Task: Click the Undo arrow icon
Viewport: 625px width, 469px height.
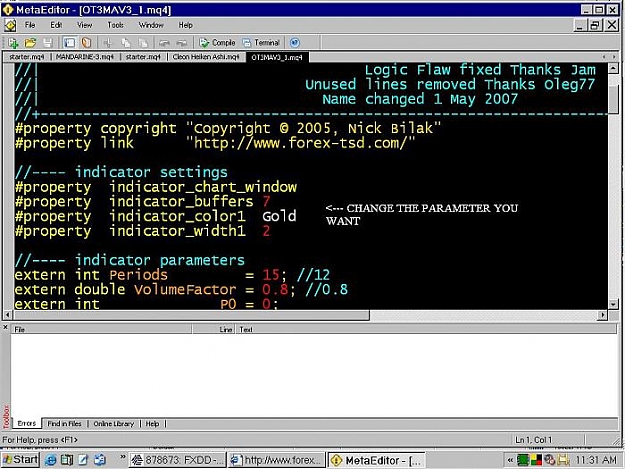Action: coord(164,43)
